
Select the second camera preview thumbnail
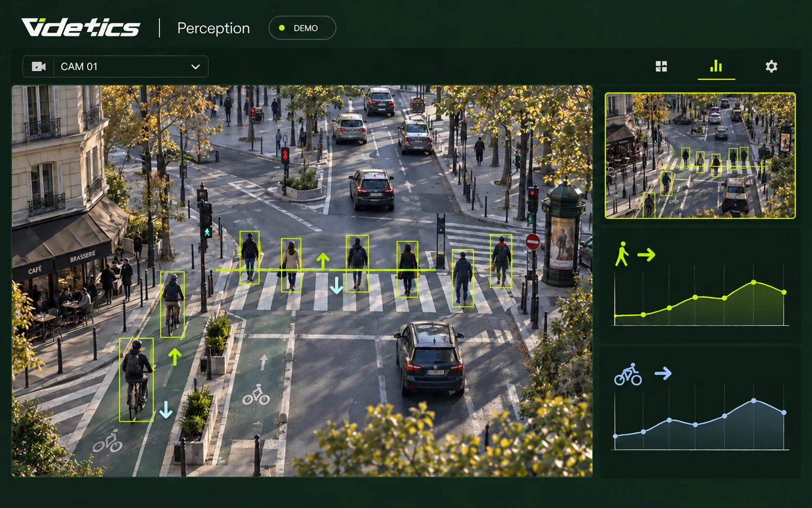(700, 156)
